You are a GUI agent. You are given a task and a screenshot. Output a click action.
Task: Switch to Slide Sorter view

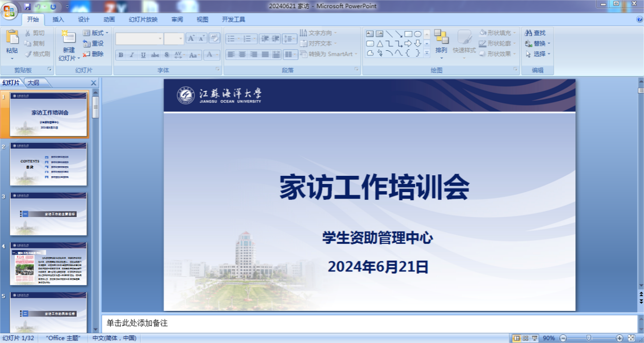pyautogui.click(x=526, y=338)
